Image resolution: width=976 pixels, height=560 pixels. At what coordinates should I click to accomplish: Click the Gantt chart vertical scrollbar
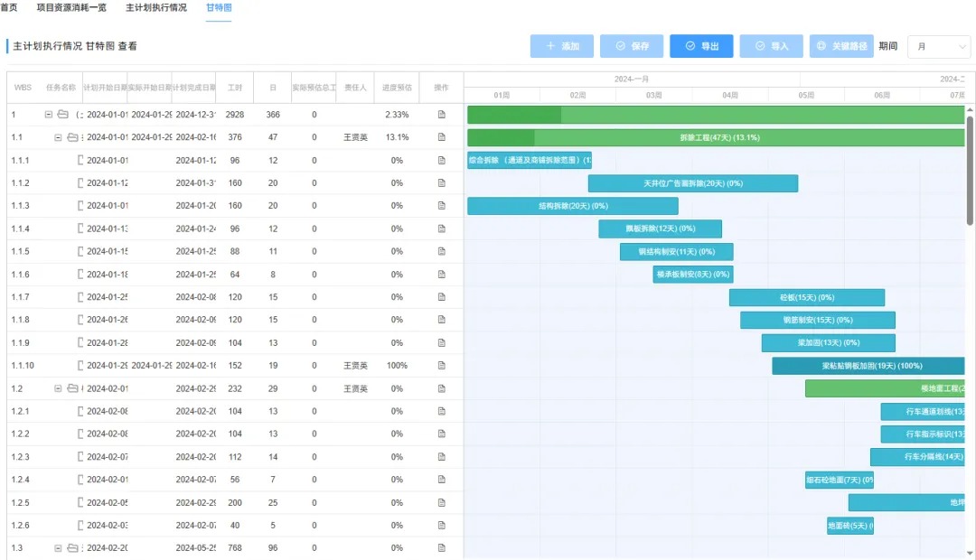click(x=970, y=172)
